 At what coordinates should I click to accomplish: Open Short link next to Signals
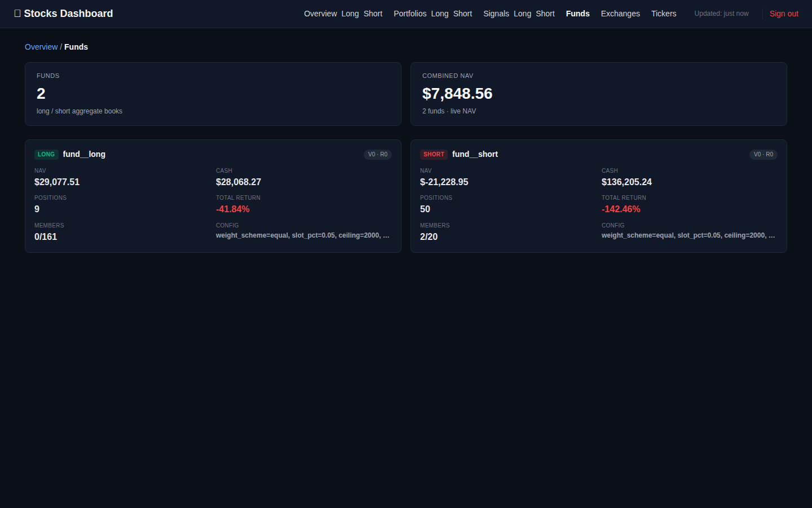(545, 14)
